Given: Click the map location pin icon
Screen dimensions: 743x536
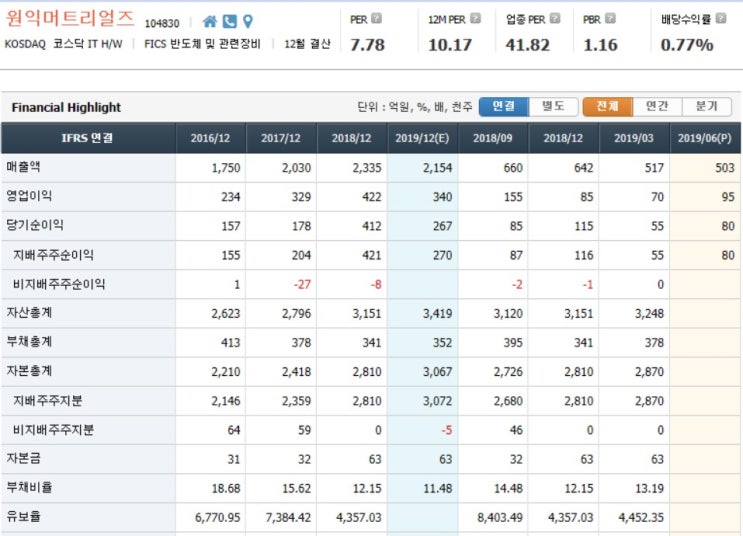Looking at the screenshot, I should point(247,21).
